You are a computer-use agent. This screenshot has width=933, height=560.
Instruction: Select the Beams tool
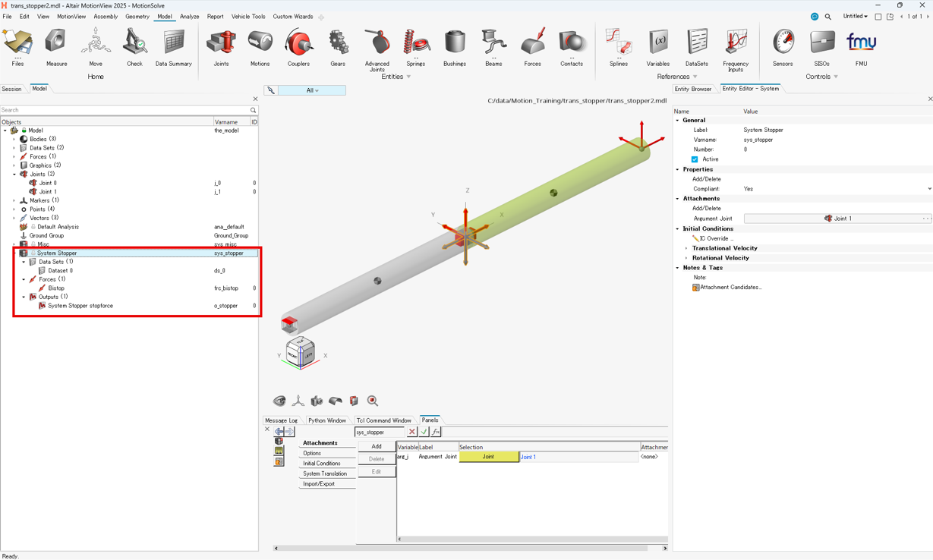tap(493, 47)
